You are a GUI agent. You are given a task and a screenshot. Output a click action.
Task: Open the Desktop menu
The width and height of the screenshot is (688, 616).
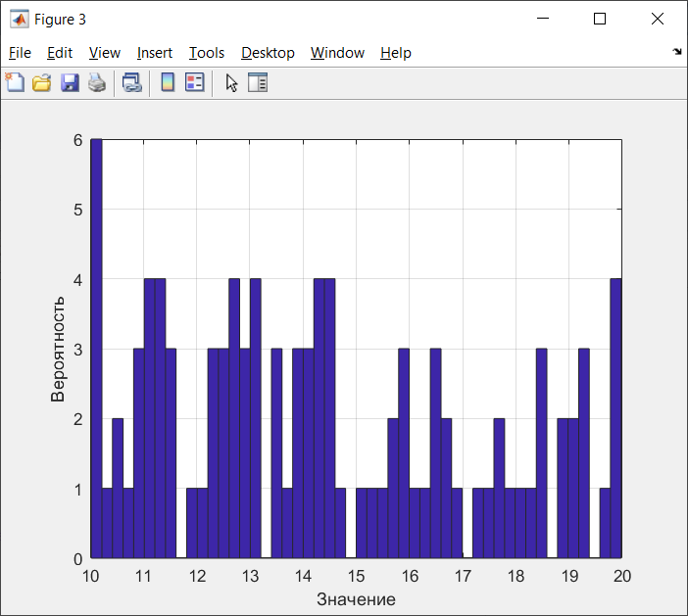coord(268,53)
